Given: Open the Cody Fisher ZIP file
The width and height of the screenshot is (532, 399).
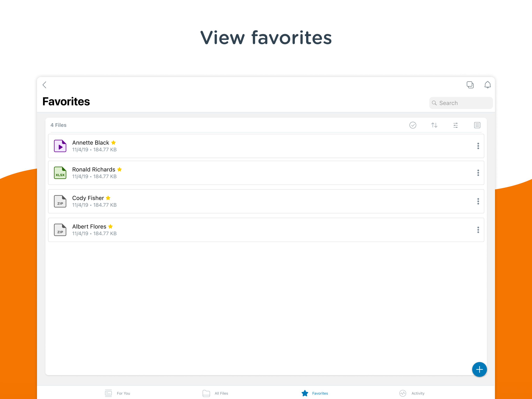Looking at the screenshot, I should [x=60, y=201].
